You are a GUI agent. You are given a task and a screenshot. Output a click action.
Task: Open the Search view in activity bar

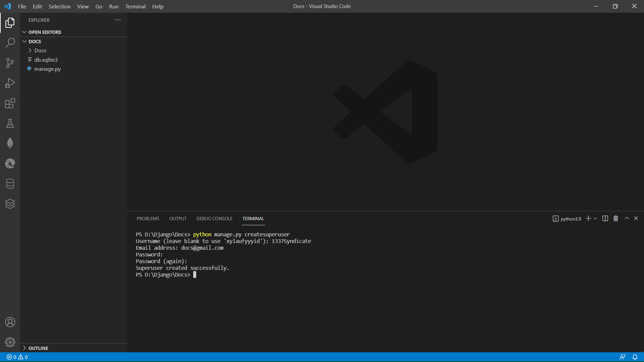click(x=10, y=43)
